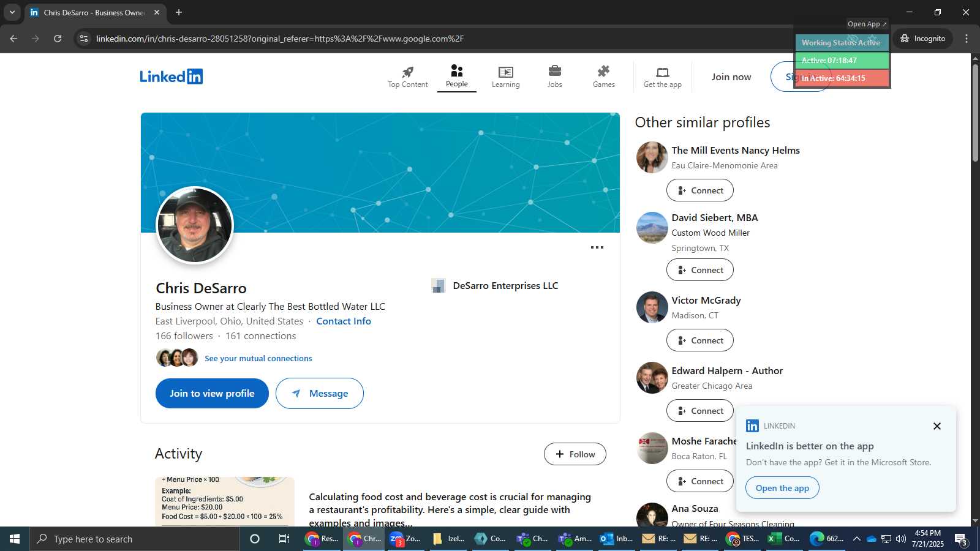Open the LinkedIn logo homepage
The height and width of the screenshot is (551, 980).
click(171, 77)
